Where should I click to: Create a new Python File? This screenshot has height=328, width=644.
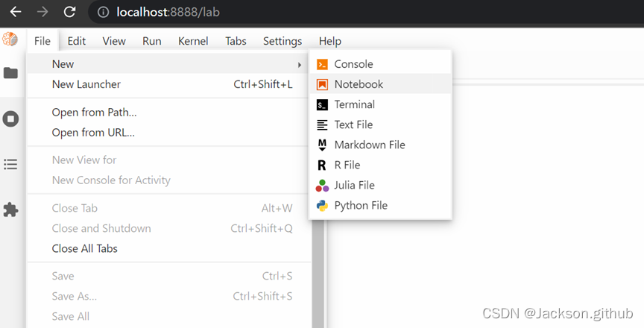pos(360,205)
